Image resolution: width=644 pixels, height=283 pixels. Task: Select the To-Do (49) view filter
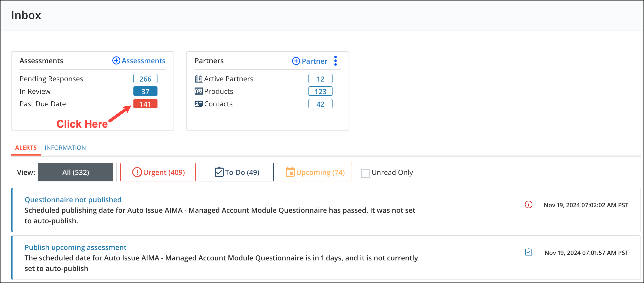[236, 172]
